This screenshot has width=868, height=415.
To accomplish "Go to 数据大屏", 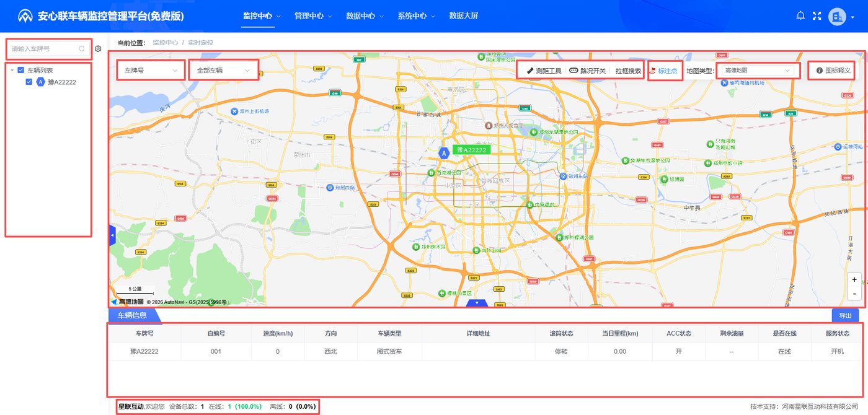I will [x=464, y=16].
